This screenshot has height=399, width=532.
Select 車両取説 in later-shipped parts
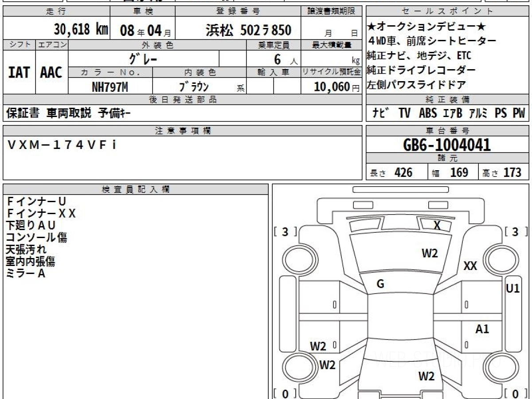tap(69, 113)
